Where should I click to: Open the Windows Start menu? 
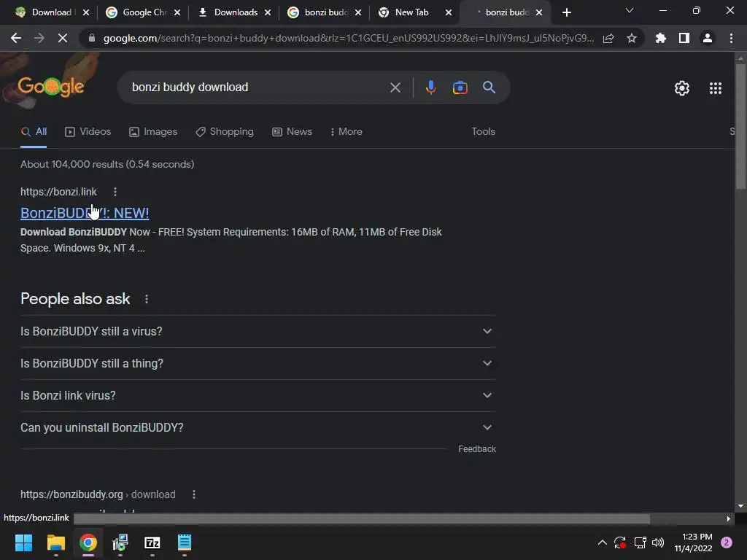(x=23, y=542)
